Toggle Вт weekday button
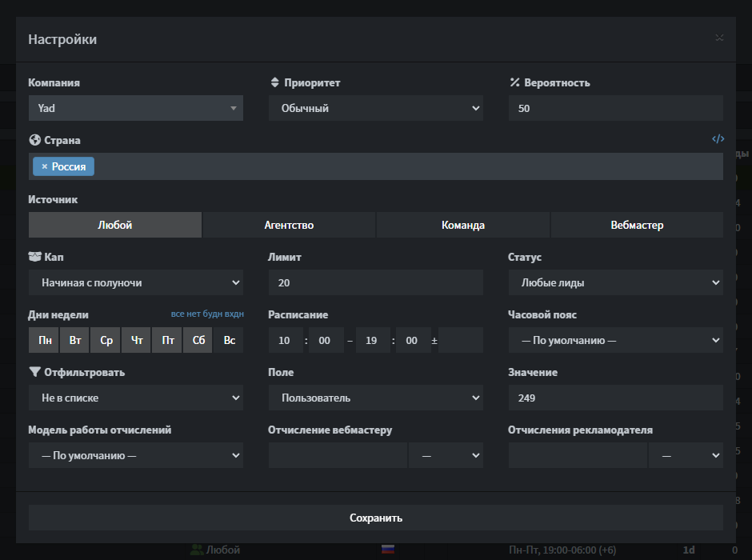The image size is (752, 560). coord(75,340)
